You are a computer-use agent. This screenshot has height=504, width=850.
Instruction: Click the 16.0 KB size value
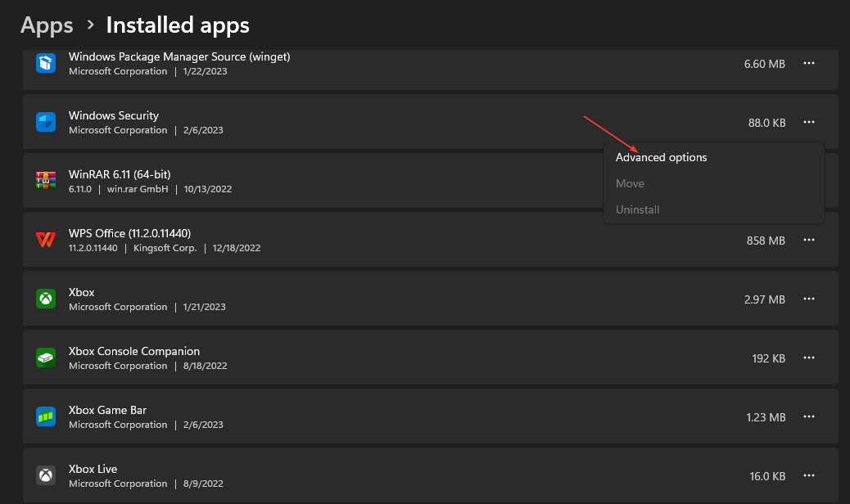767,476
